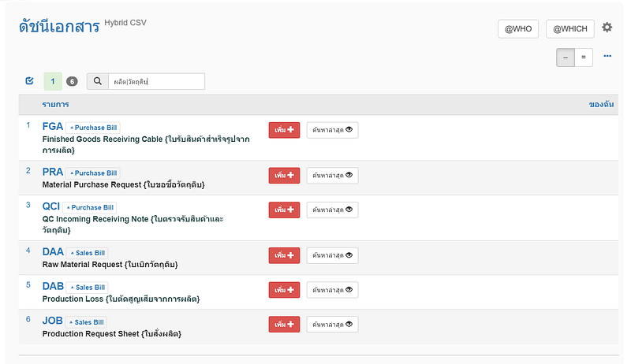631x364 pixels.
Task: Switch to single-line compact view
Action: pyautogui.click(x=566, y=57)
